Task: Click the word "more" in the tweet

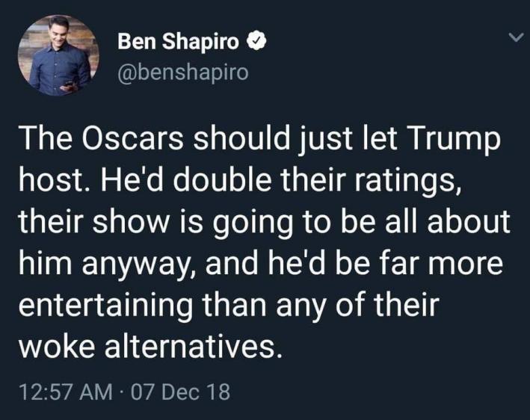Action: (468, 265)
